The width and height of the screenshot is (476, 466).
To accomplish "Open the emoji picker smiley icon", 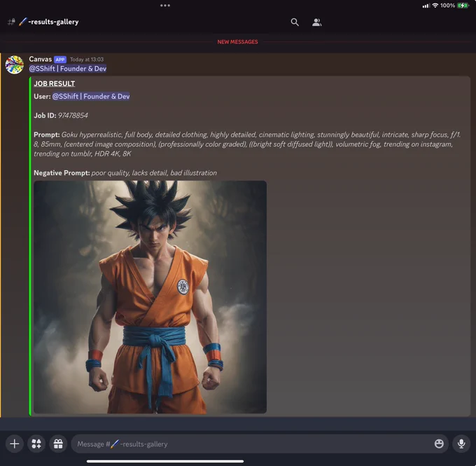I will [439, 444].
